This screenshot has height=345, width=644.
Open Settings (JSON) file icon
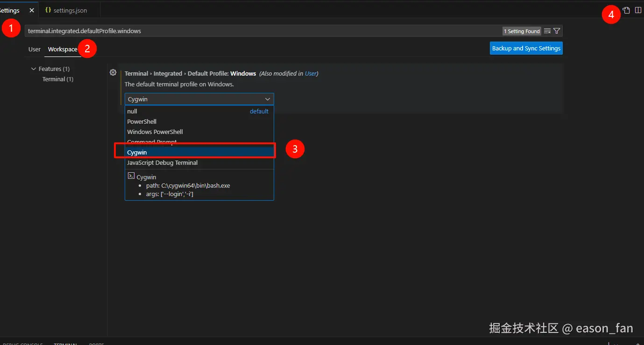627,10
